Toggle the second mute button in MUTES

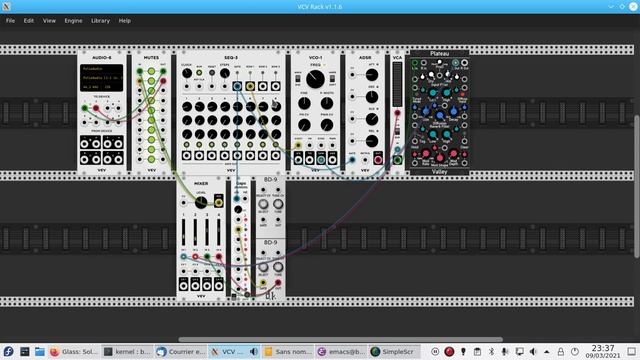[x=151, y=81]
